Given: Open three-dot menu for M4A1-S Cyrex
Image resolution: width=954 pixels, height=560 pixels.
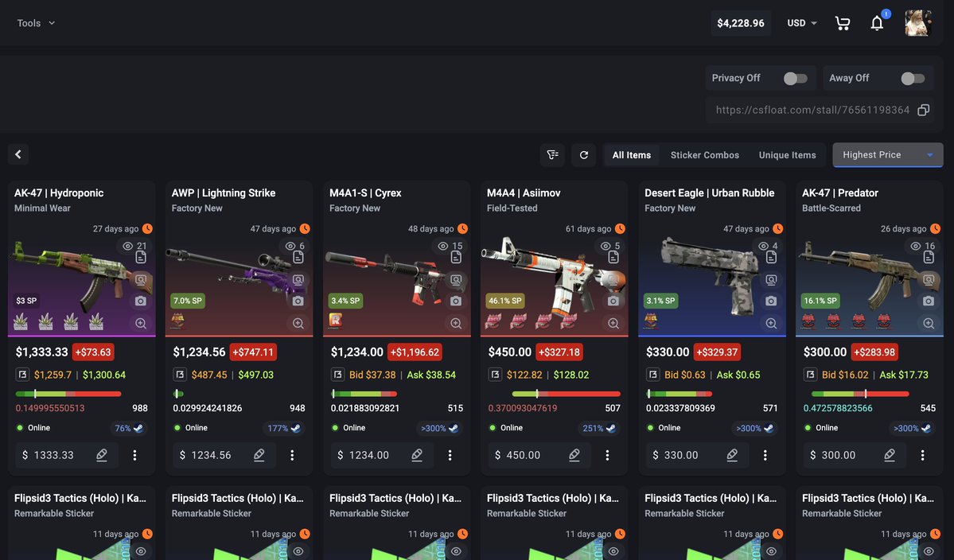Looking at the screenshot, I should [x=450, y=455].
